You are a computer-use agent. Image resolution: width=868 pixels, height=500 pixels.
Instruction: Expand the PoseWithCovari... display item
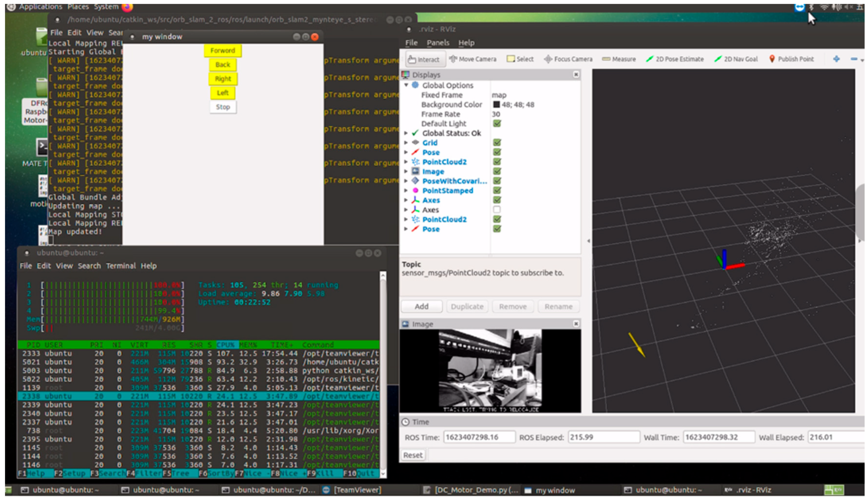point(406,181)
